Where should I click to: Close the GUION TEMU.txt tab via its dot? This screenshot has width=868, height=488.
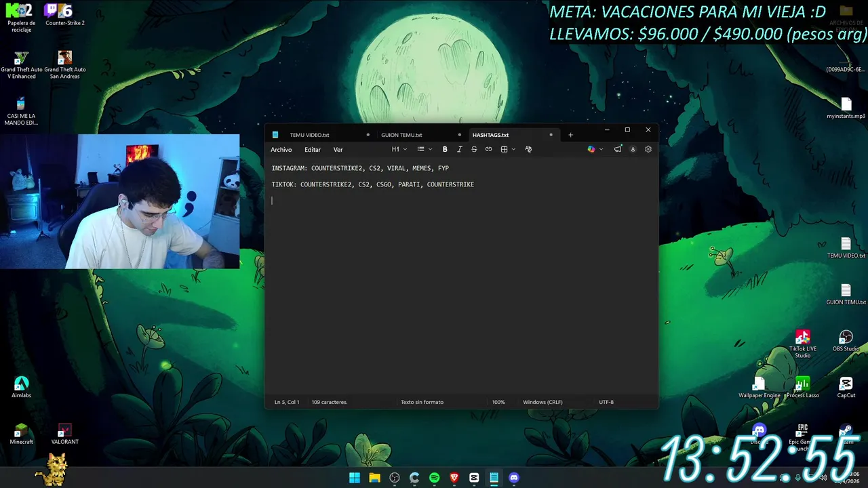[459, 135]
